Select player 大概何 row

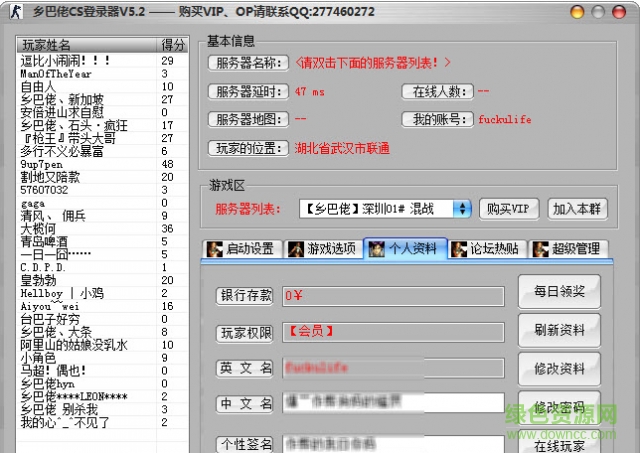point(102,229)
